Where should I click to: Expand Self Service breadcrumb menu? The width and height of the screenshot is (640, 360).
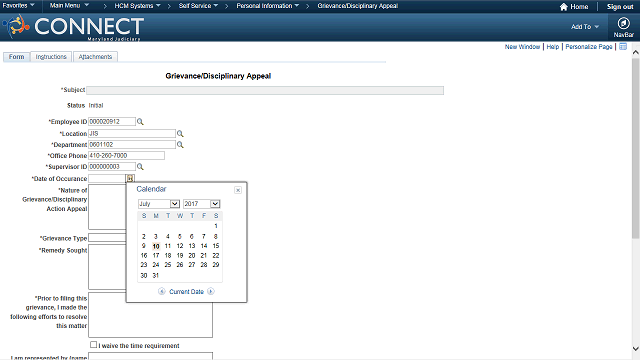coord(198,6)
